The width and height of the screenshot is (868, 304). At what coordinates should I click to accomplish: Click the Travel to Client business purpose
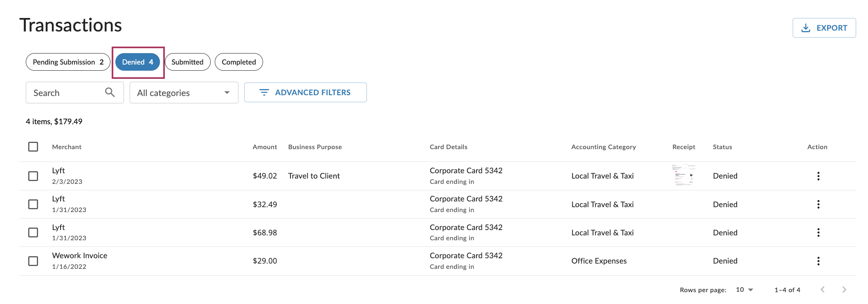[314, 176]
